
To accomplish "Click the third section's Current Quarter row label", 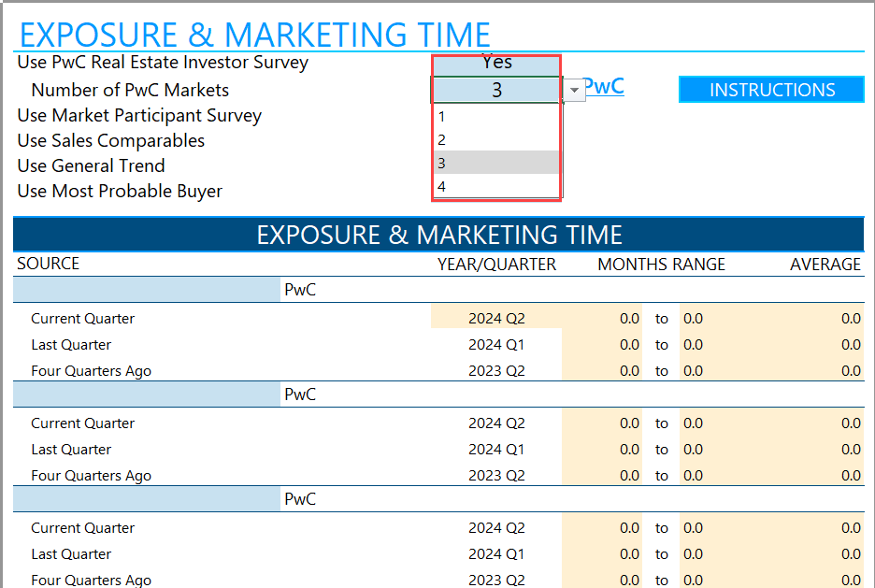I will 82,528.
